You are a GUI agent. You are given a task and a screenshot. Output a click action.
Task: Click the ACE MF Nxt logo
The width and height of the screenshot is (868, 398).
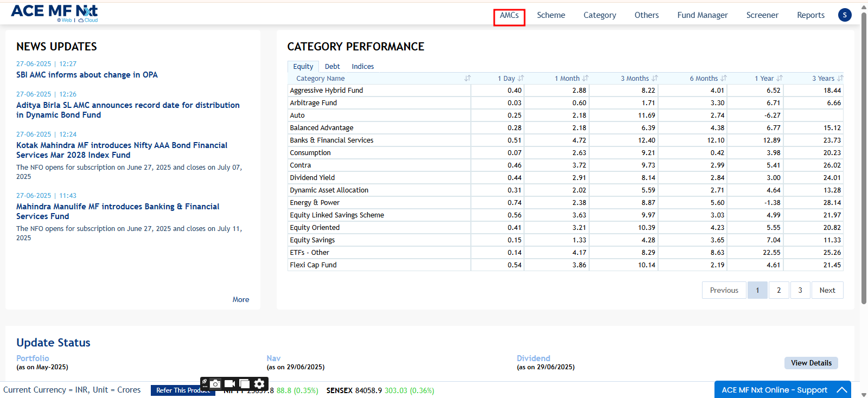coord(54,13)
